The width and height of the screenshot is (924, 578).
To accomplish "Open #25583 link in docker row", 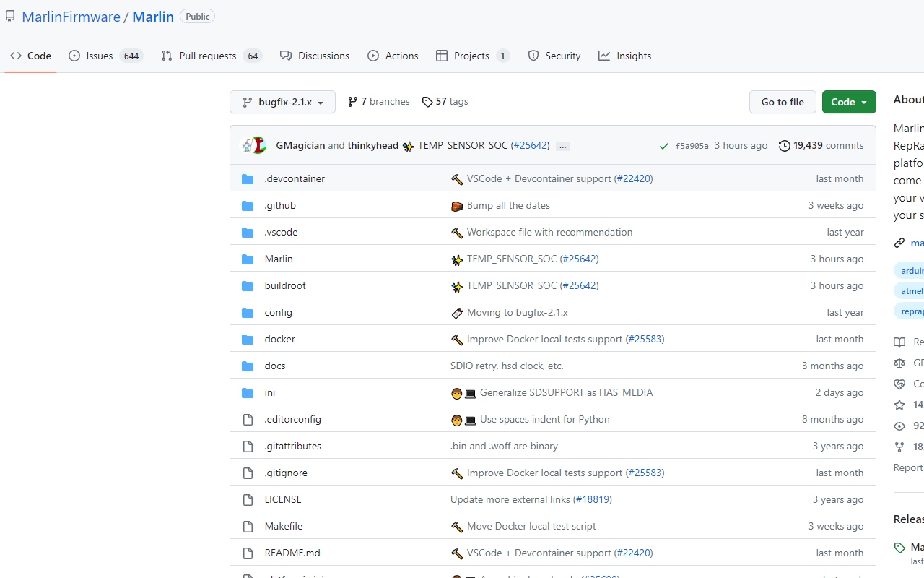I will point(645,339).
